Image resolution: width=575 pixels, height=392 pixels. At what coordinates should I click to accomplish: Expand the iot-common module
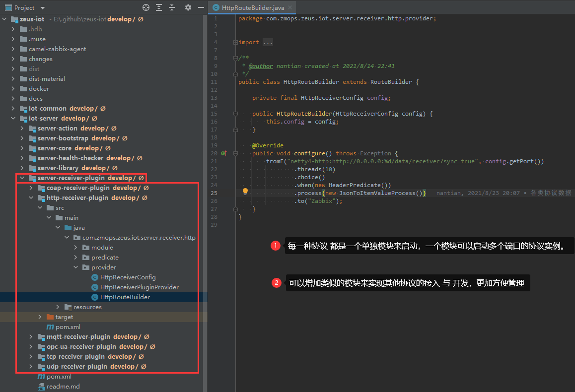coord(13,109)
